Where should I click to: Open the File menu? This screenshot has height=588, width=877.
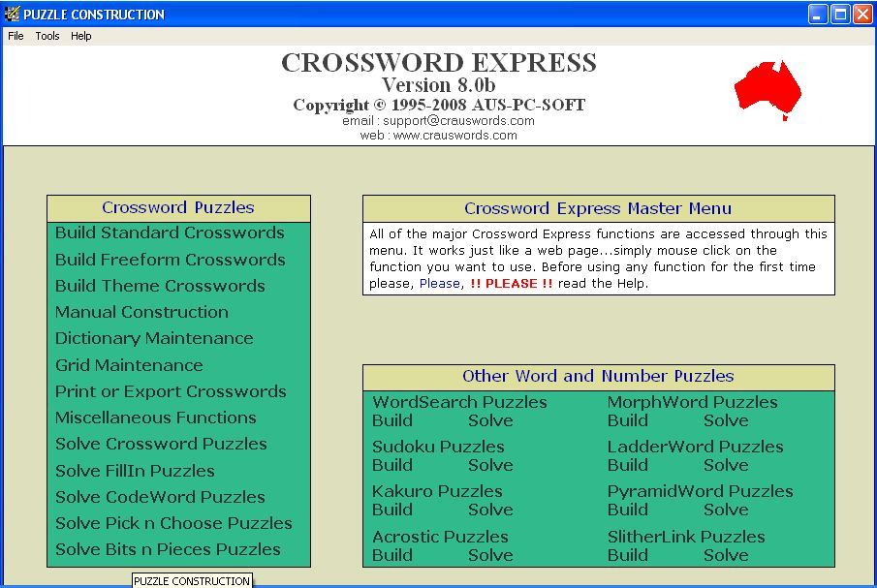pos(16,36)
